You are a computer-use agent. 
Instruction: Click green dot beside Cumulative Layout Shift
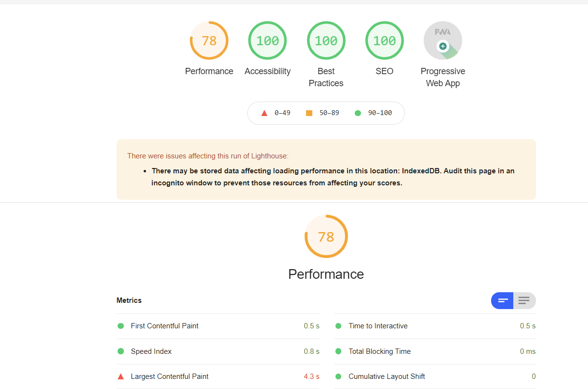coord(338,376)
